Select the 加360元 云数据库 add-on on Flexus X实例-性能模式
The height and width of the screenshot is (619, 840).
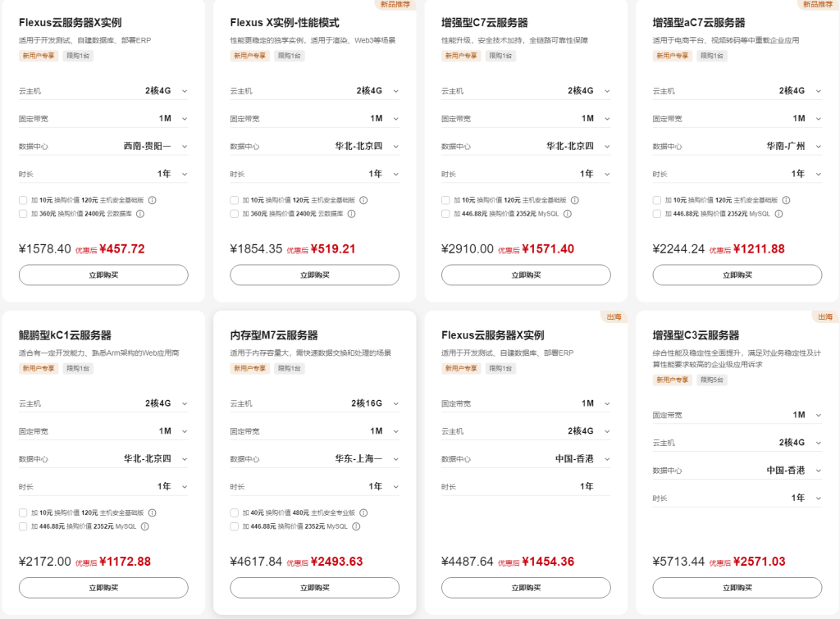point(233,214)
